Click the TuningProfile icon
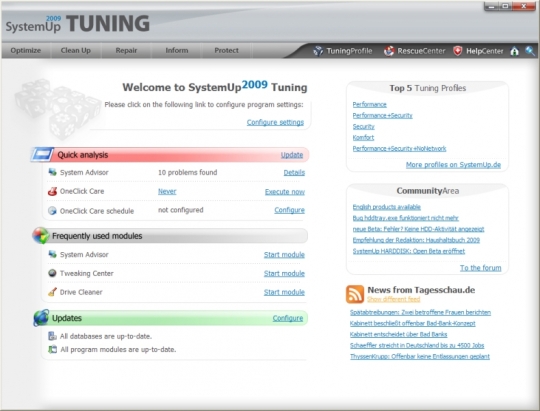540x411 pixels. [x=318, y=51]
